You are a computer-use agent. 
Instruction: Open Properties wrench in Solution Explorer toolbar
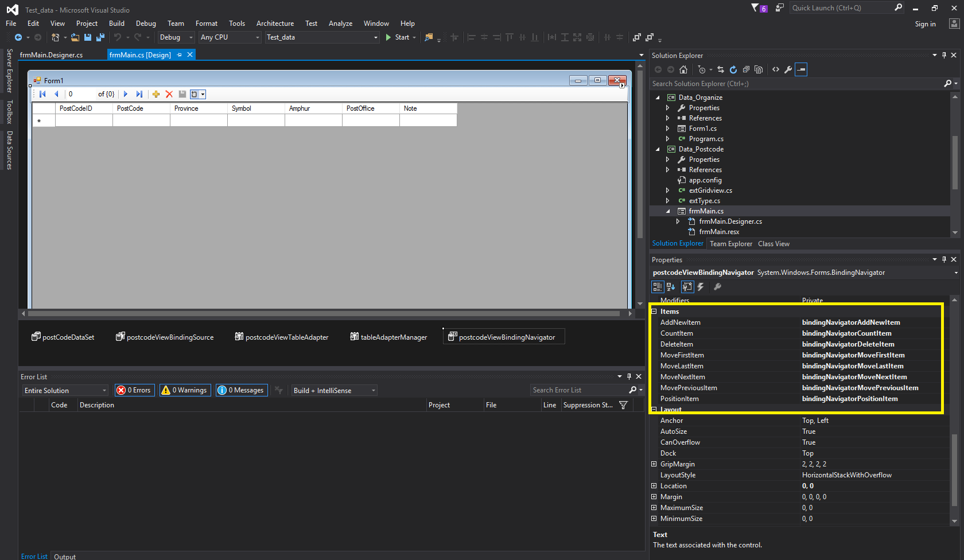[788, 69]
